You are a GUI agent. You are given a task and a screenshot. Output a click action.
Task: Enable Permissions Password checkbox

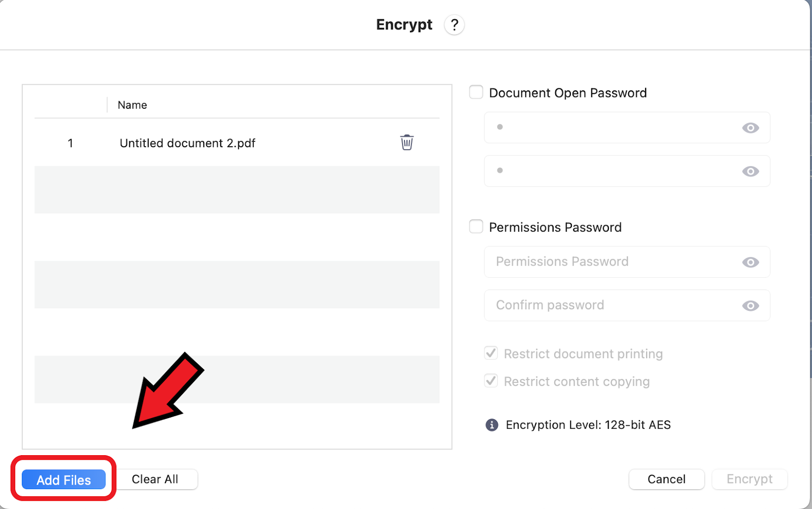coord(476,227)
